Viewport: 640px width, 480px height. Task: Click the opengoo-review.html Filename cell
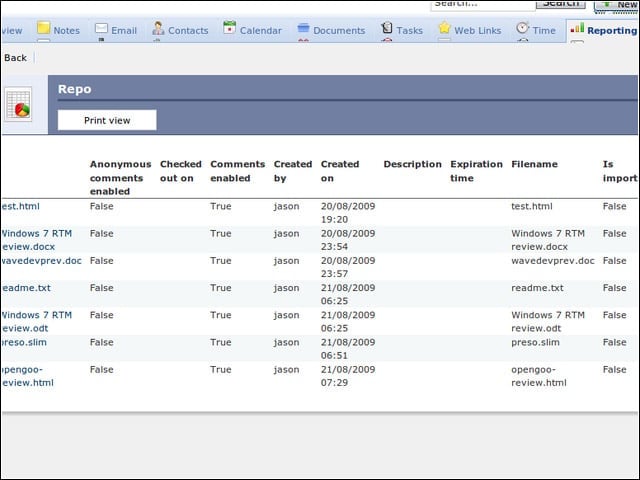click(x=539, y=376)
